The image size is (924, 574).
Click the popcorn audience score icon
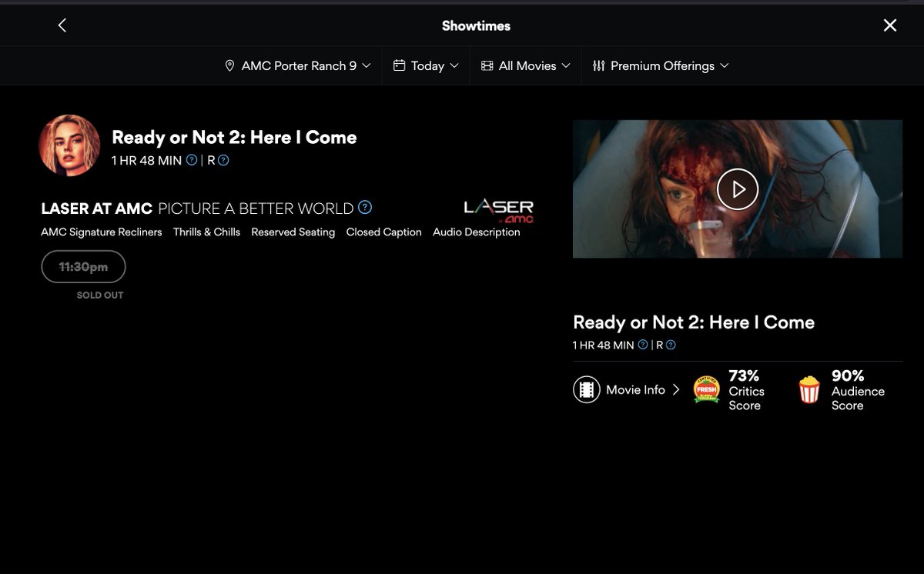click(809, 390)
